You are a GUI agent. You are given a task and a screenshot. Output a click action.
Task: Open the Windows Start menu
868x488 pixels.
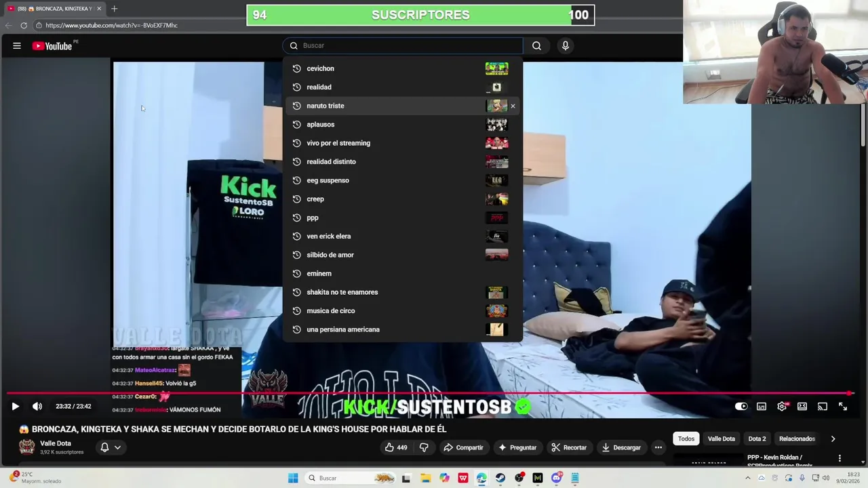pyautogui.click(x=293, y=478)
